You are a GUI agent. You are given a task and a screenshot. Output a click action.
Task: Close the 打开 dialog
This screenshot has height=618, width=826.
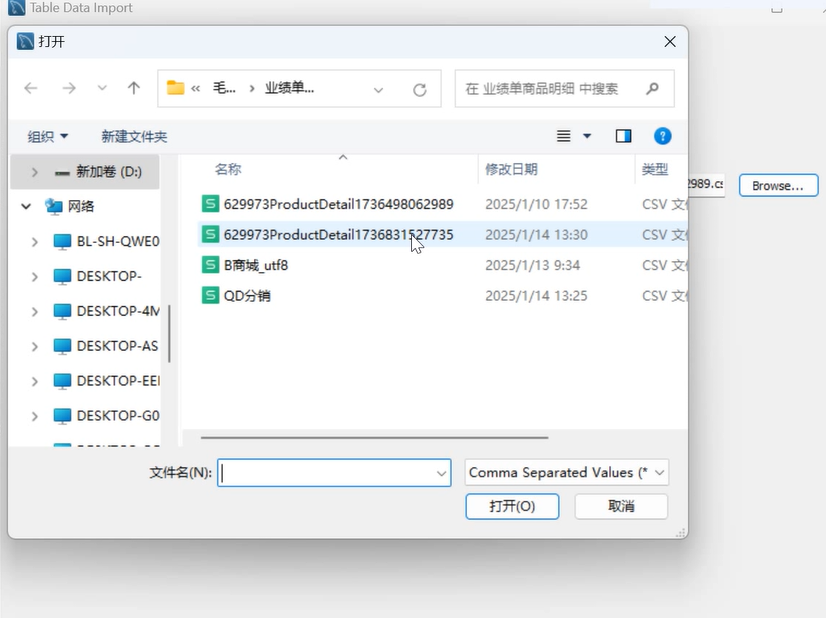coord(670,42)
